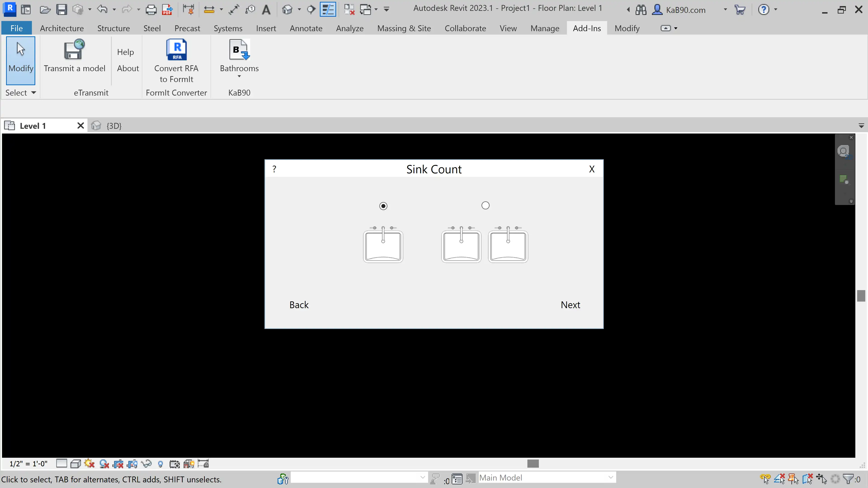Click the Export PDF icon
Screen dimensions: 868x488
click(x=167, y=9)
